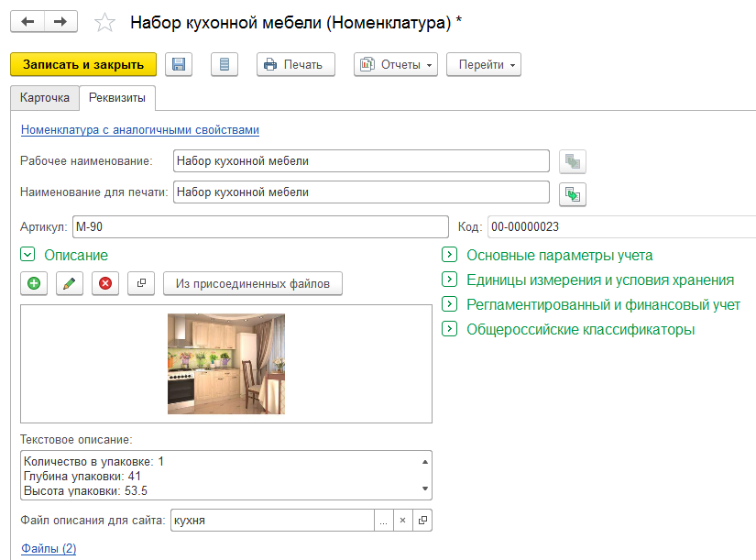
Task: Click the red delete image icon
Action: point(104,284)
